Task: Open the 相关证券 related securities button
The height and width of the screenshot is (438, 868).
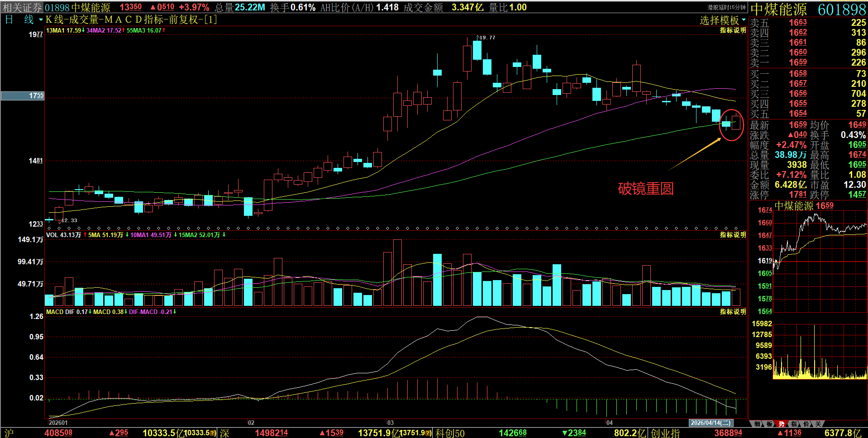Action: point(22,7)
